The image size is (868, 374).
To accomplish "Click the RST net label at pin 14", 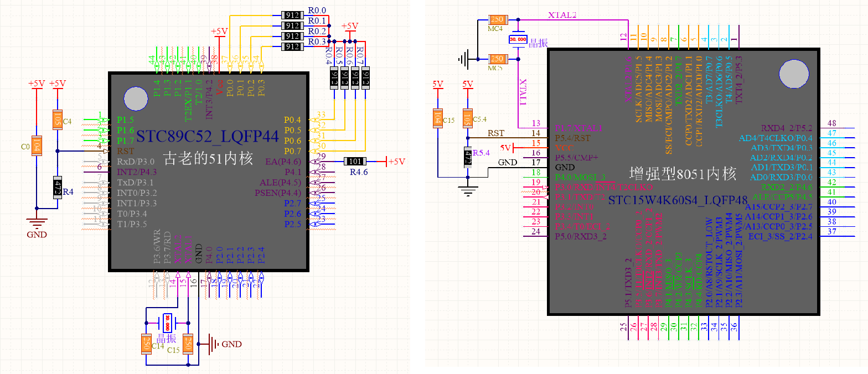I will 495,133.
